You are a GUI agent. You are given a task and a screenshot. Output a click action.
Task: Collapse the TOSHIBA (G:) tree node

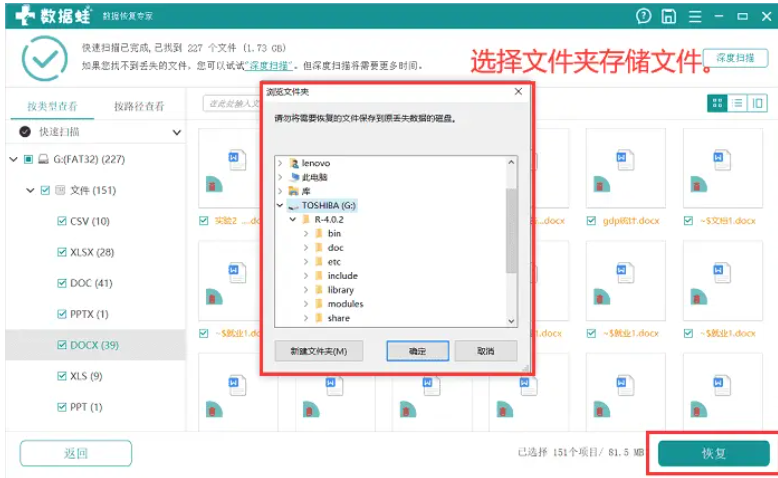(280, 205)
